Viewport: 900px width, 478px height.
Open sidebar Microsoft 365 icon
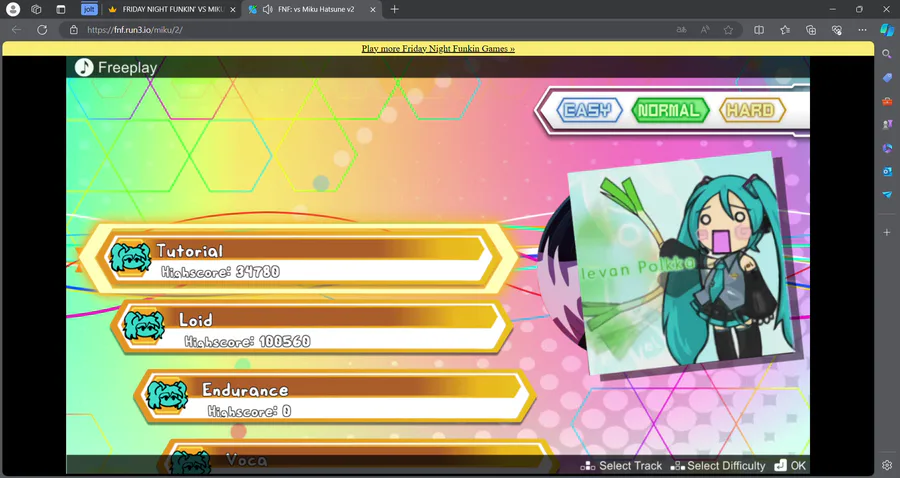887,148
